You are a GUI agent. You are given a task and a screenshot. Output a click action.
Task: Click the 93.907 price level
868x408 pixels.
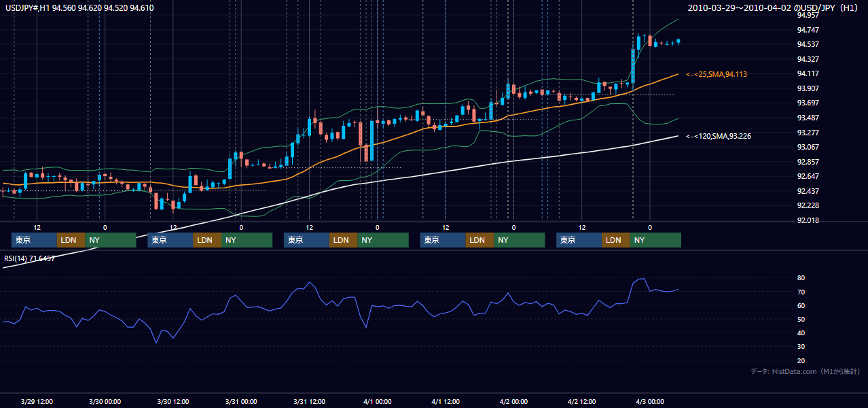click(807, 88)
